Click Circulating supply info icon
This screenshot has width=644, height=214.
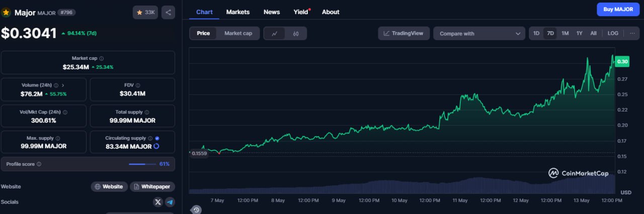pyautogui.click(x=150, y=138)
